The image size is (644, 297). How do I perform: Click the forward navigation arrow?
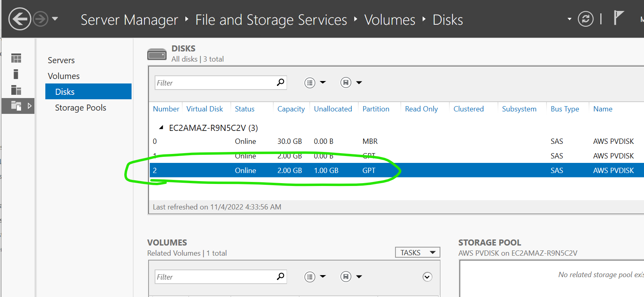click(40, 19)
